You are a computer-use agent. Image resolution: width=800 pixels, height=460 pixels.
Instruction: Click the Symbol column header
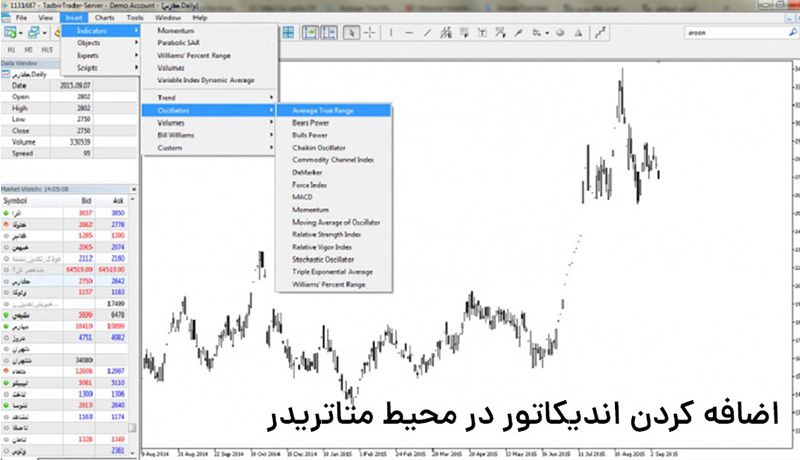click(32, 201)
